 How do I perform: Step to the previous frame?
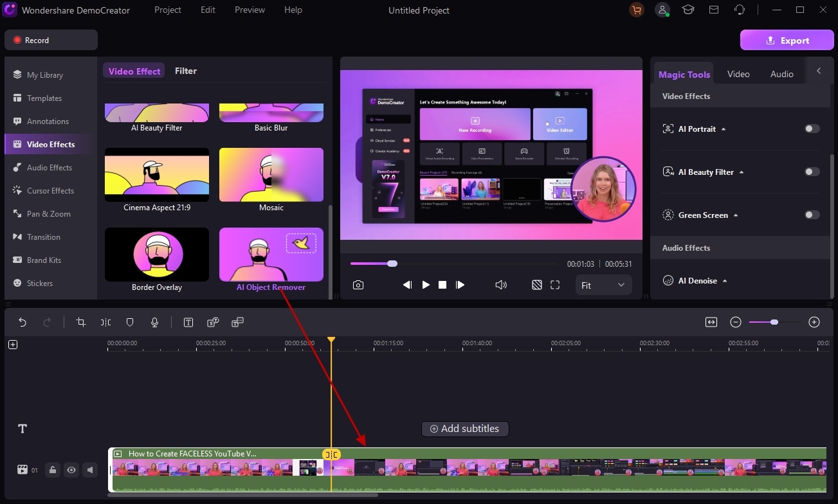pyautogui.click(x=407, y=285)
